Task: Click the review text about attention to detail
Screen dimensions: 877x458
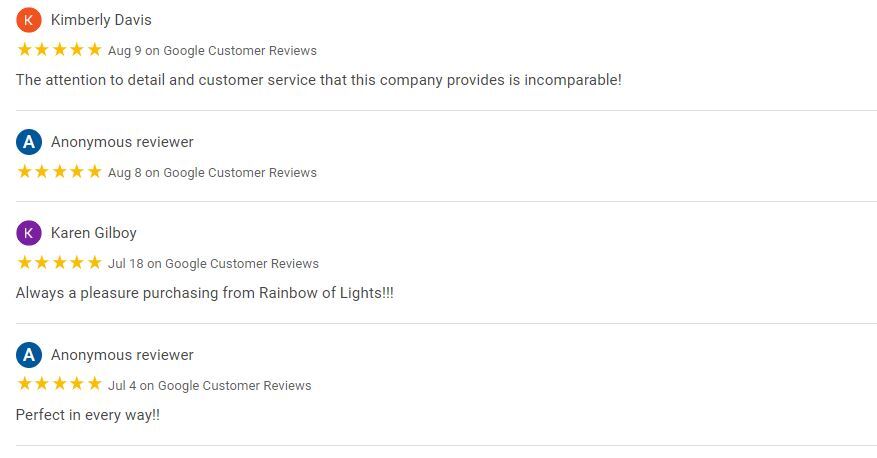Action: 319,80
